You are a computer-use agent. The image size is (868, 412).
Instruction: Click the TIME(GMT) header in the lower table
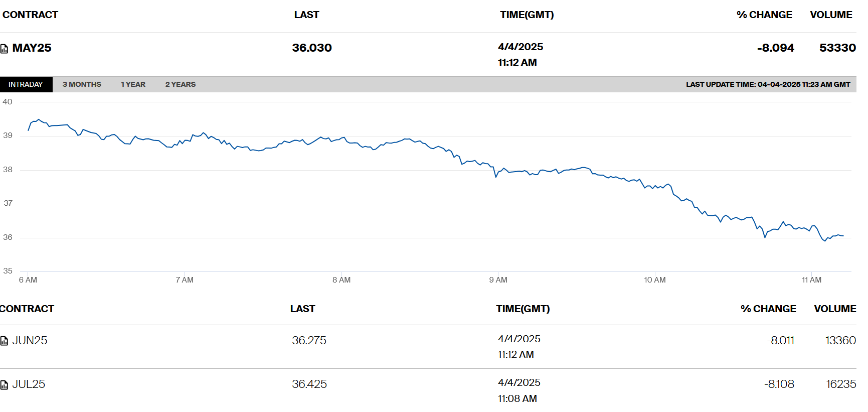point(523,309)
